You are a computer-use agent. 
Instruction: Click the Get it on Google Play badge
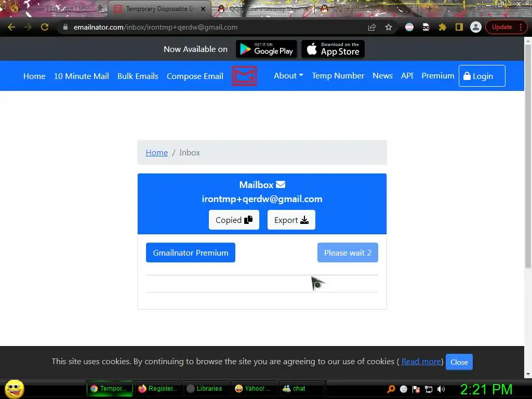click(267, 49)
